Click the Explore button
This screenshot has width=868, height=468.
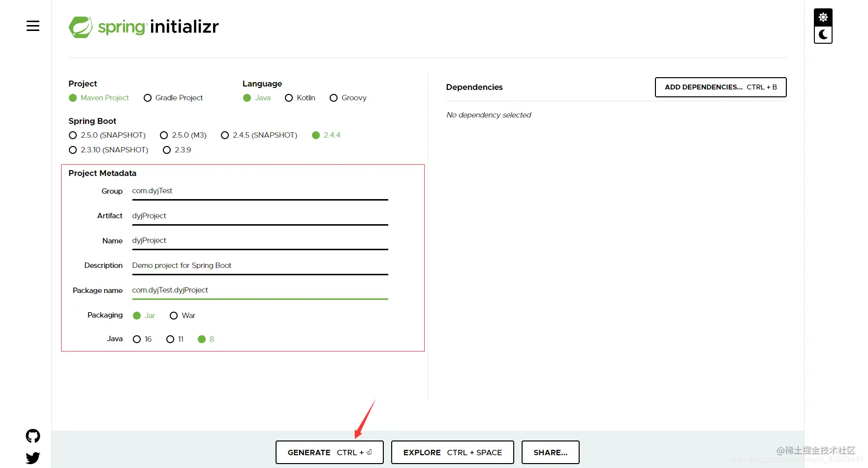(453, 452)
